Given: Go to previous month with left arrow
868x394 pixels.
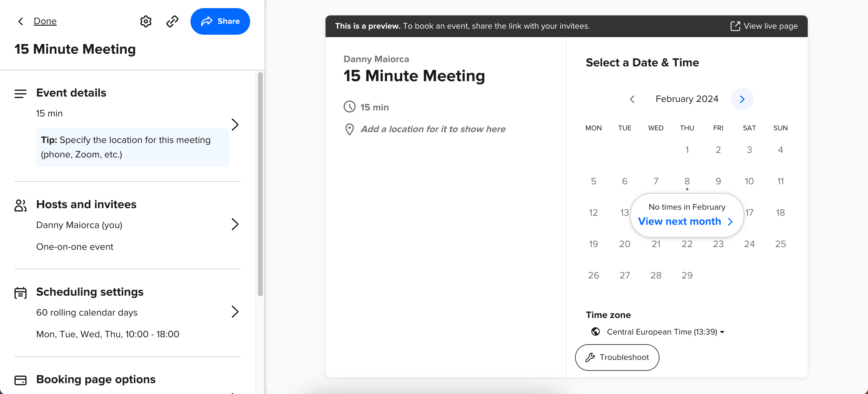Looking at the screenshot, I should click(632, 99).
